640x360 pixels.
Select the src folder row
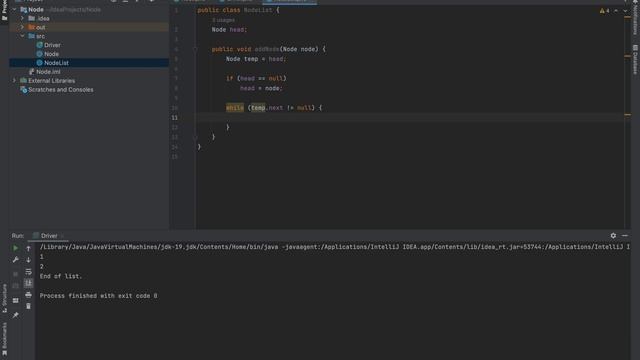[89, 36]
